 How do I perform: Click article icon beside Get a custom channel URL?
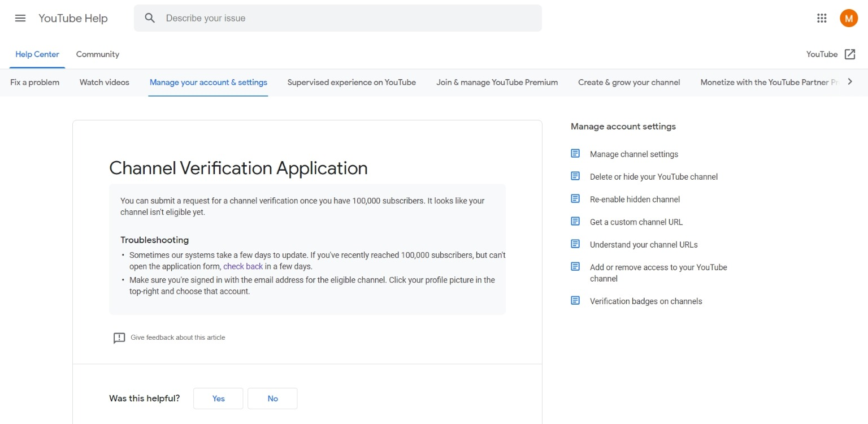point(575,221)
